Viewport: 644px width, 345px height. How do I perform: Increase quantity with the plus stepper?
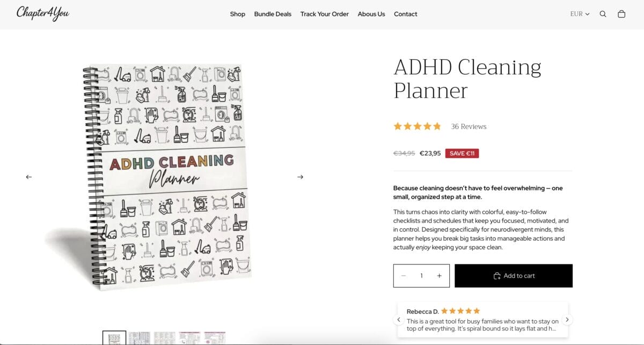(x=439, y=275)
